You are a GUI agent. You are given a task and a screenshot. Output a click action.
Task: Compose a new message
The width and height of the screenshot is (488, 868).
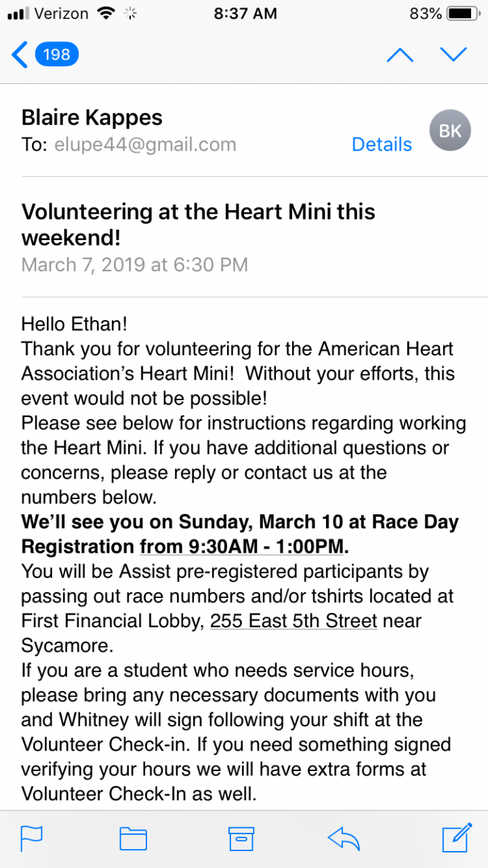pos(456,838)
